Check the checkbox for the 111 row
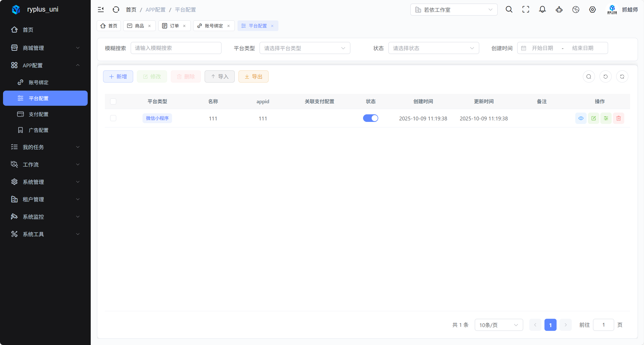 (113, 118)
